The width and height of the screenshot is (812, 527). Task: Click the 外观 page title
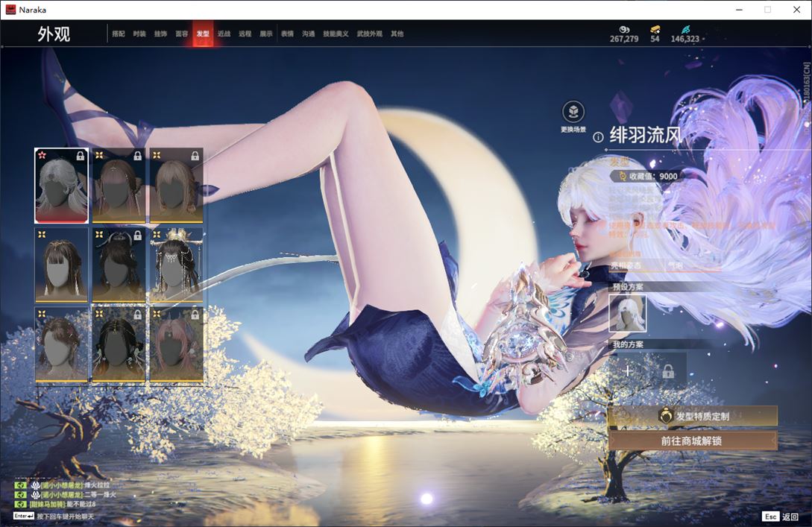54,34
